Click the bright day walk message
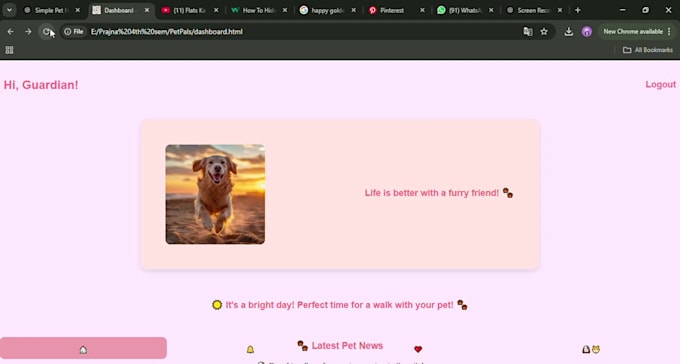 pyautogui.click(x=339, y=305)
